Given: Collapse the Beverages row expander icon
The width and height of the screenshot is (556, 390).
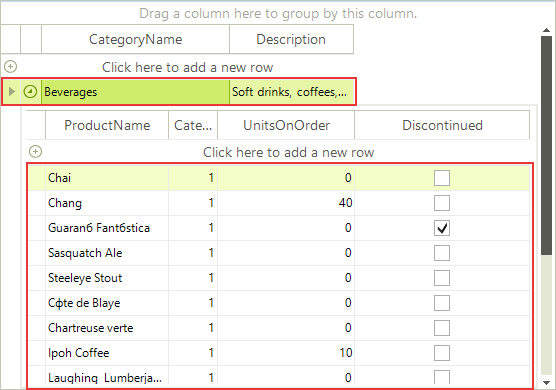Looking at the screenshot, I should 30,92.
